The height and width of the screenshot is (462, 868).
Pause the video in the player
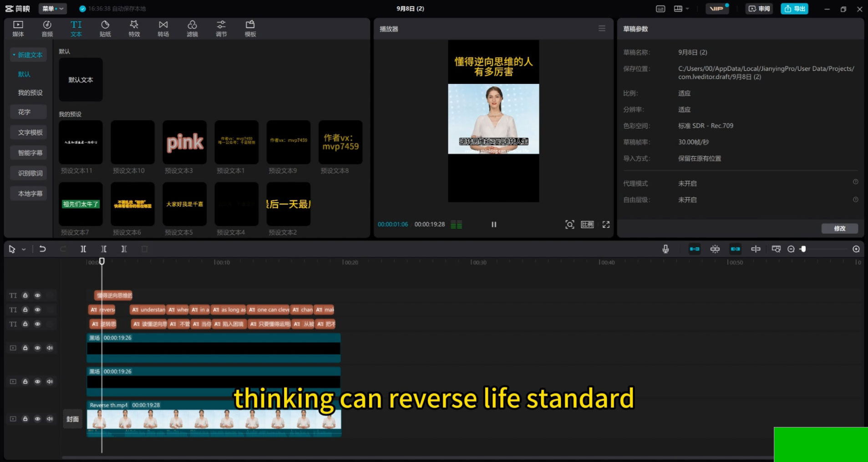[x=494, y=224]
